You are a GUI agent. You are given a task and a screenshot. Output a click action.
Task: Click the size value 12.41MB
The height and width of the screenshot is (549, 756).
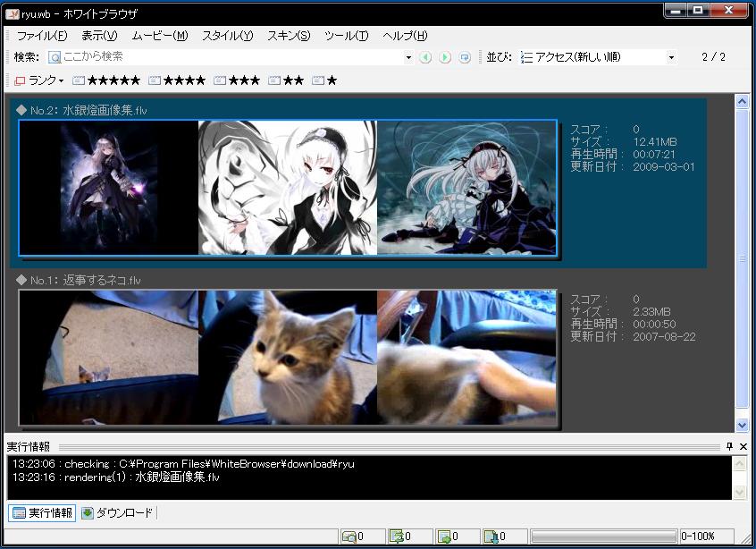point(655,142)
